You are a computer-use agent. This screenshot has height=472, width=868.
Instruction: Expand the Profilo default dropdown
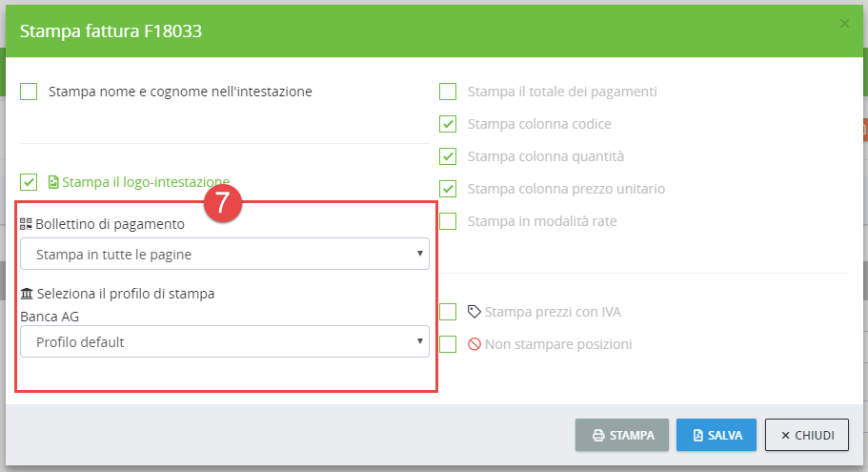coord(225,341)
